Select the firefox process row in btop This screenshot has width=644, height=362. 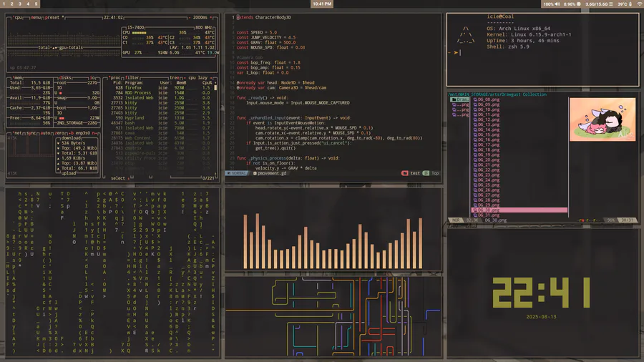tap(162, 88)
